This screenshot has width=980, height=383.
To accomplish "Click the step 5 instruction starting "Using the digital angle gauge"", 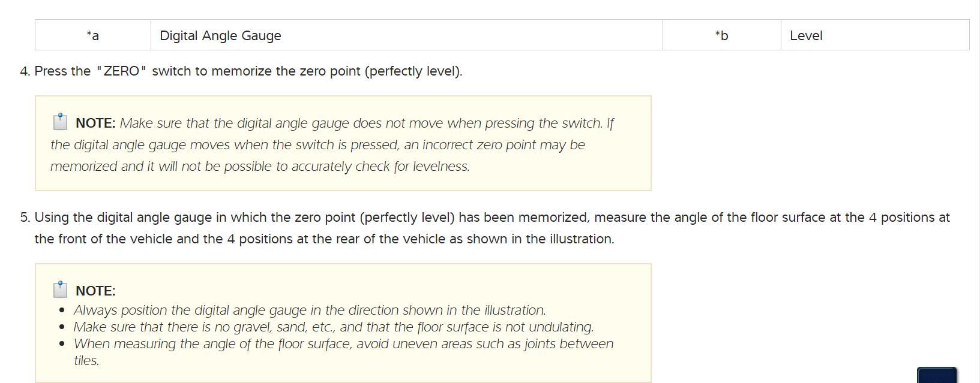I will [x=324, y=218].
